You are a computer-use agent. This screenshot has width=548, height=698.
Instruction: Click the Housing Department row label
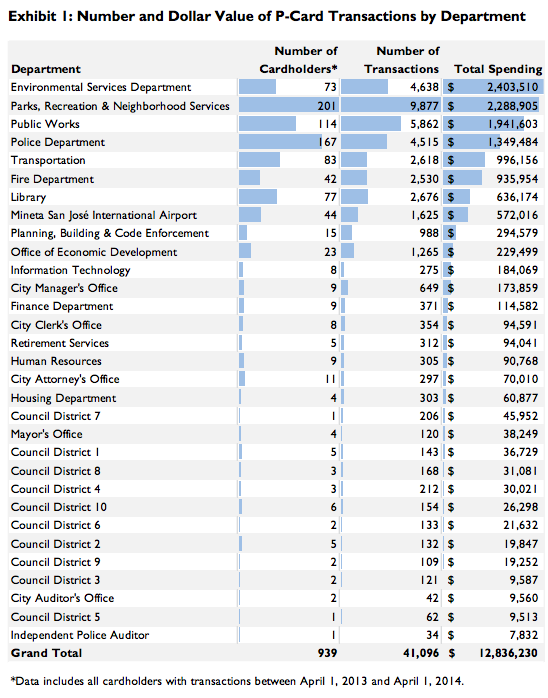point(64,398)
